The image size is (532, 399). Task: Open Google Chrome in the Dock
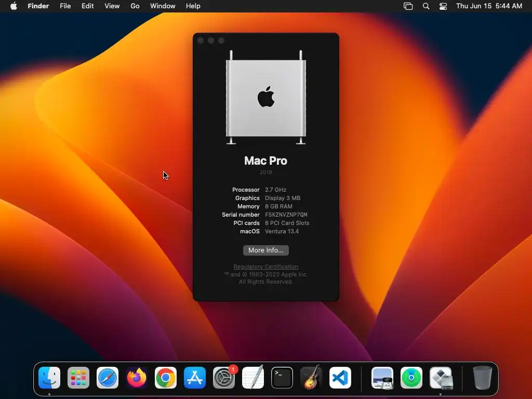point(166,378)
